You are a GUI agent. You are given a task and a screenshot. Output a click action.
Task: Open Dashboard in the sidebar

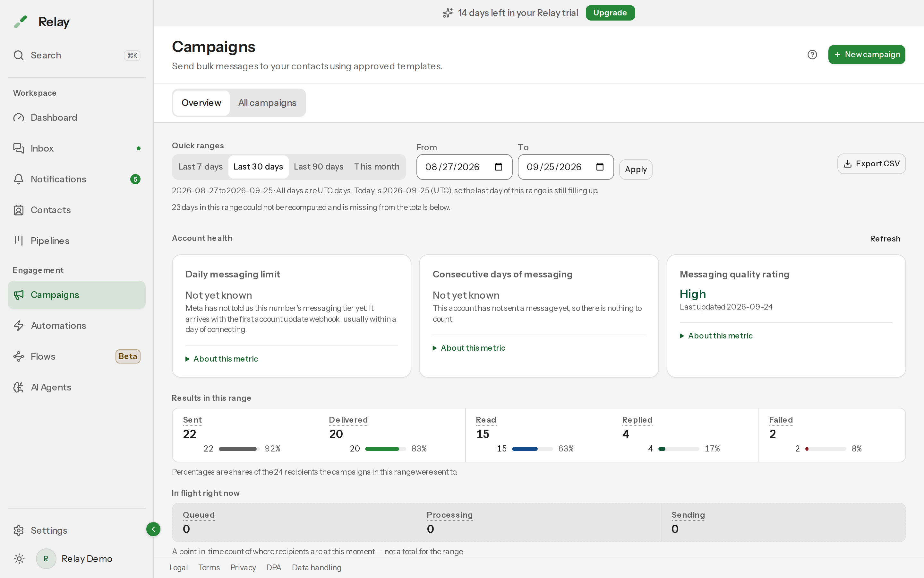point(76,117)
